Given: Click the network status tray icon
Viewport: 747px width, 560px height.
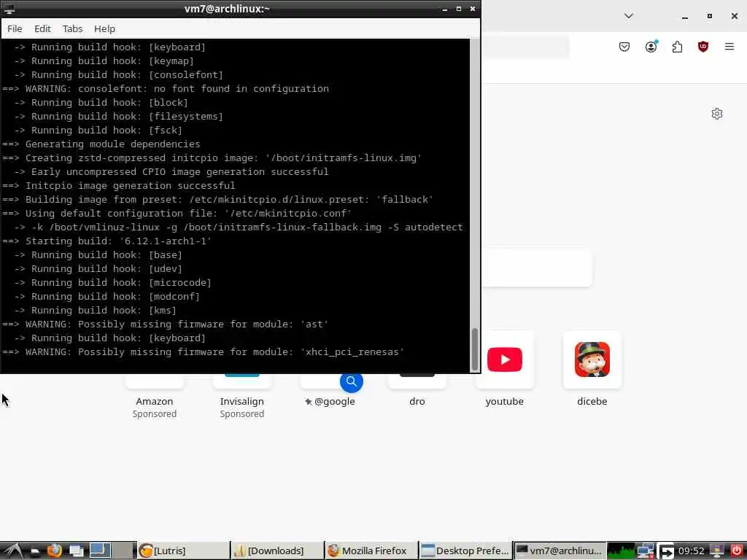Looking at the screenshot, I should [646, 551].
